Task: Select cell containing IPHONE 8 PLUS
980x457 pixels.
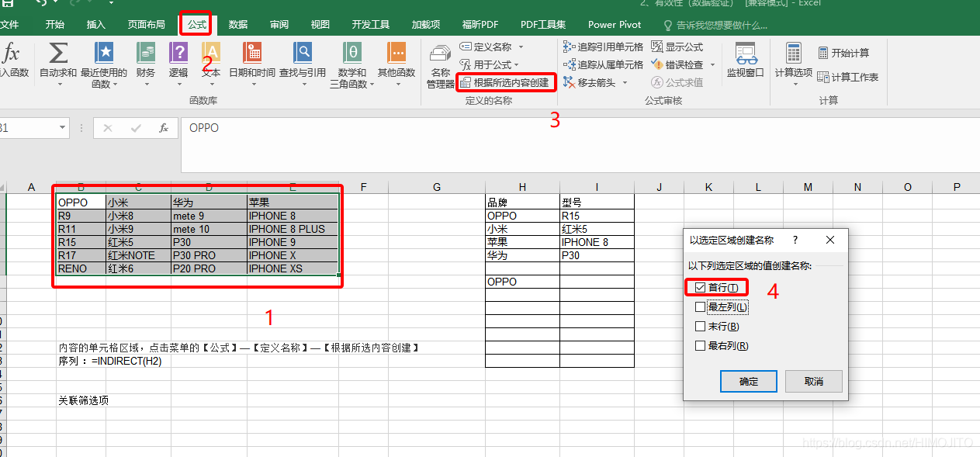Action: click(x=293, y=229)
